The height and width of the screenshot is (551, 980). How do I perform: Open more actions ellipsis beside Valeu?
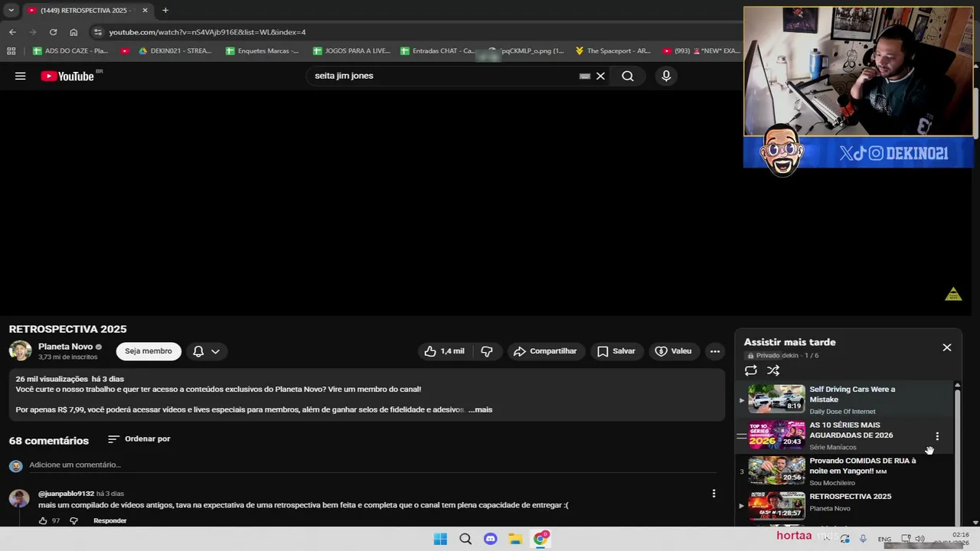click(x=714, y=351)
